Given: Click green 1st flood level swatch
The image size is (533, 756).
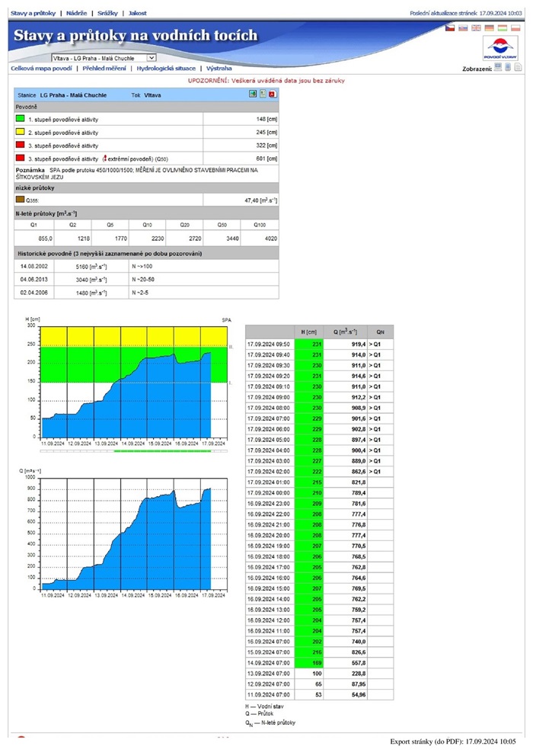Looking at the screenshot, I should (20, 119).
